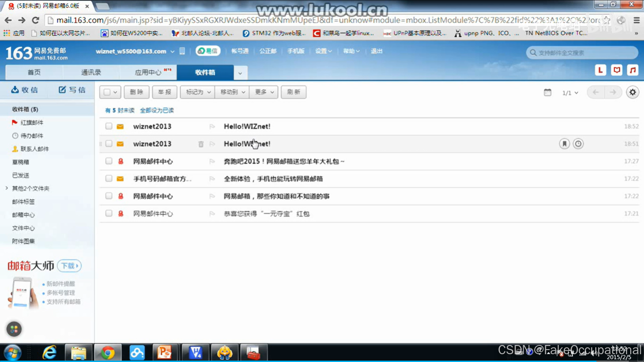
Task: Open the calendar date picker icon
Action: click(548, 92)
